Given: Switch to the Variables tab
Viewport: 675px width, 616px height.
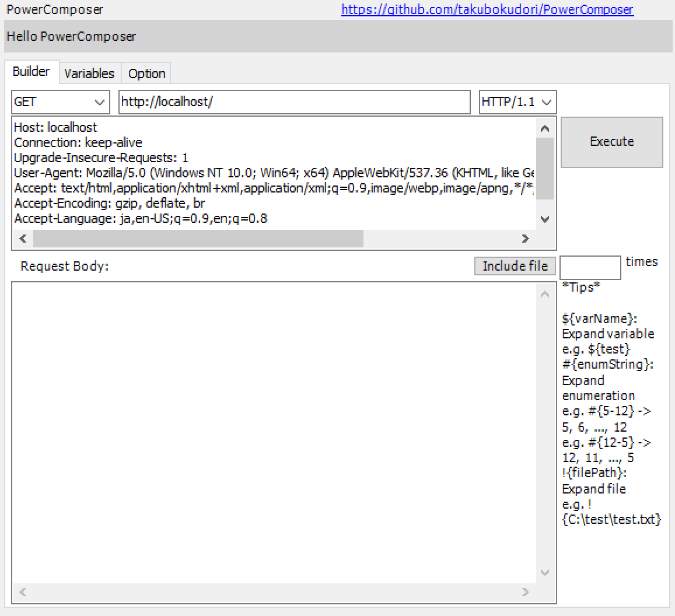Looking at the screenshot, I should click(x=89, y=73).
